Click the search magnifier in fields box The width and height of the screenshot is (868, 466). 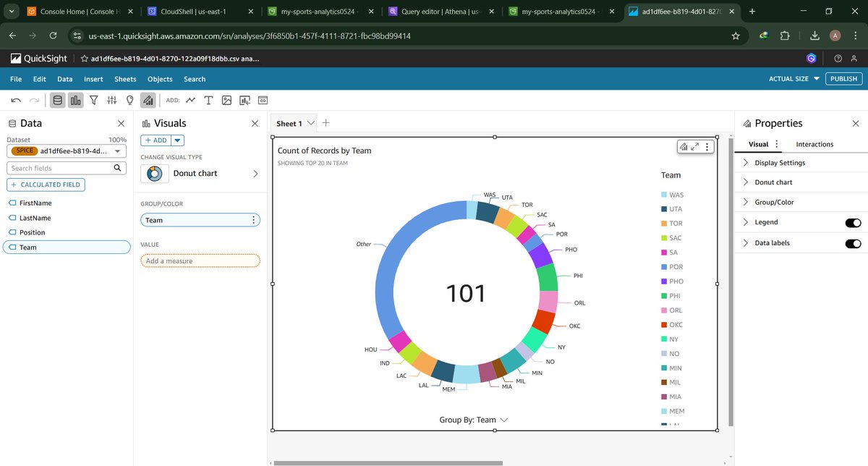click(117, 168)
